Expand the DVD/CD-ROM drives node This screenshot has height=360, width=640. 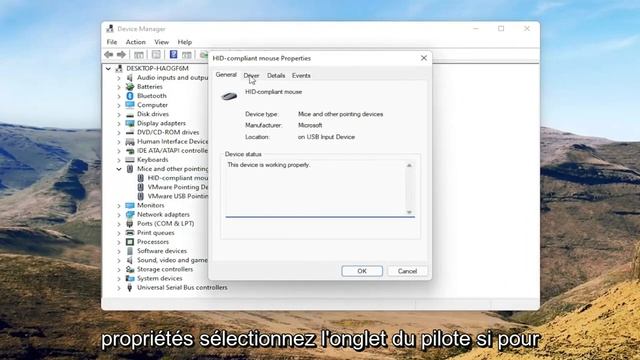click(x=119, y=132)
